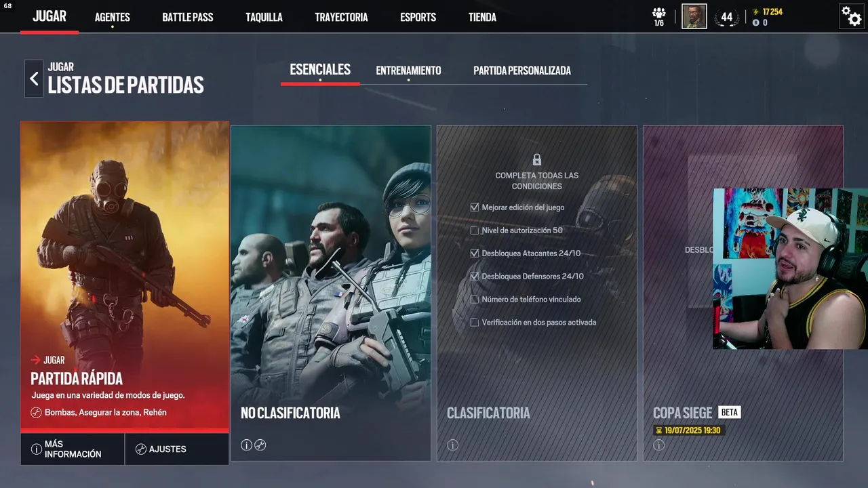868x488 pixels.
Task: Open the Battle Pass menu tab
Action: pos(188,18)
